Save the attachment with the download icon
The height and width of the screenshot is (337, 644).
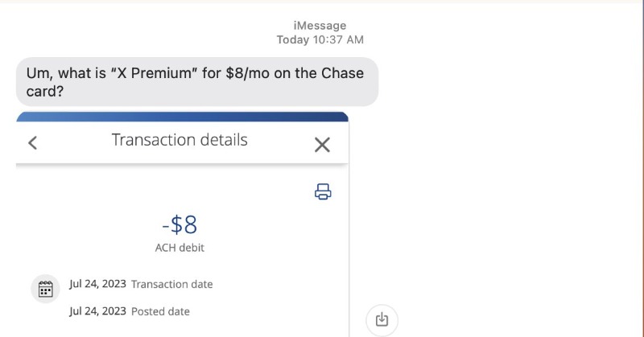(382, 319)
